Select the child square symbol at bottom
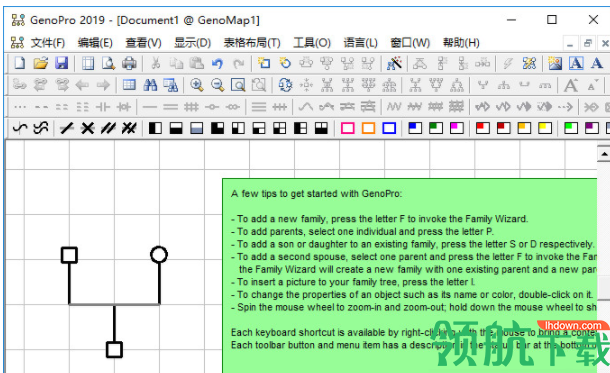The image size is (610, 373). pos(114,349)
